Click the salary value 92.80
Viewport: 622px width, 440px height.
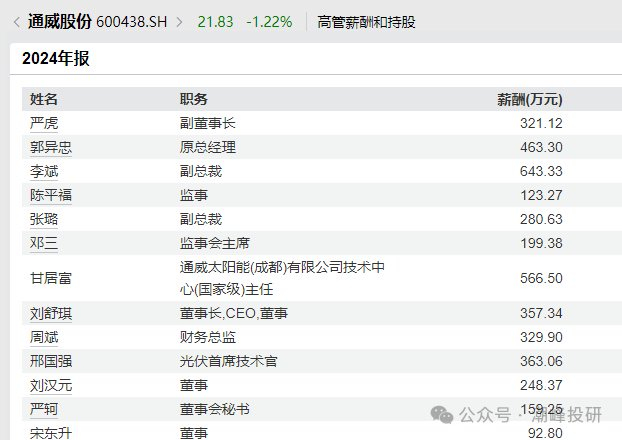click(545, 433)
